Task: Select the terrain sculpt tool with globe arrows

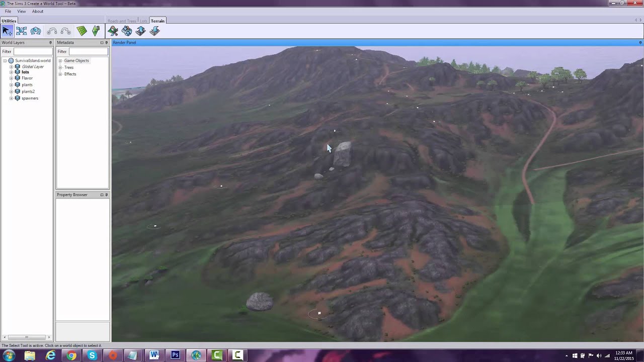Action: (127, 31)
